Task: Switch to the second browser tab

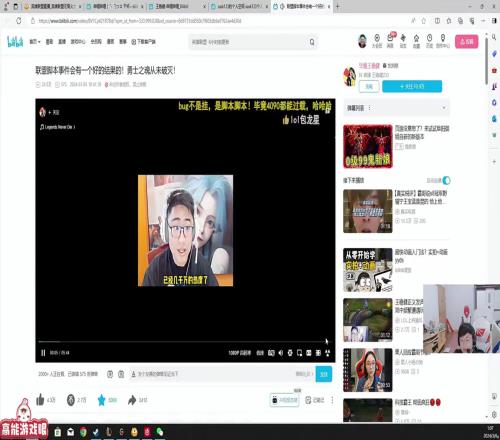Action: pyautogui.click(x=115, y=6)
